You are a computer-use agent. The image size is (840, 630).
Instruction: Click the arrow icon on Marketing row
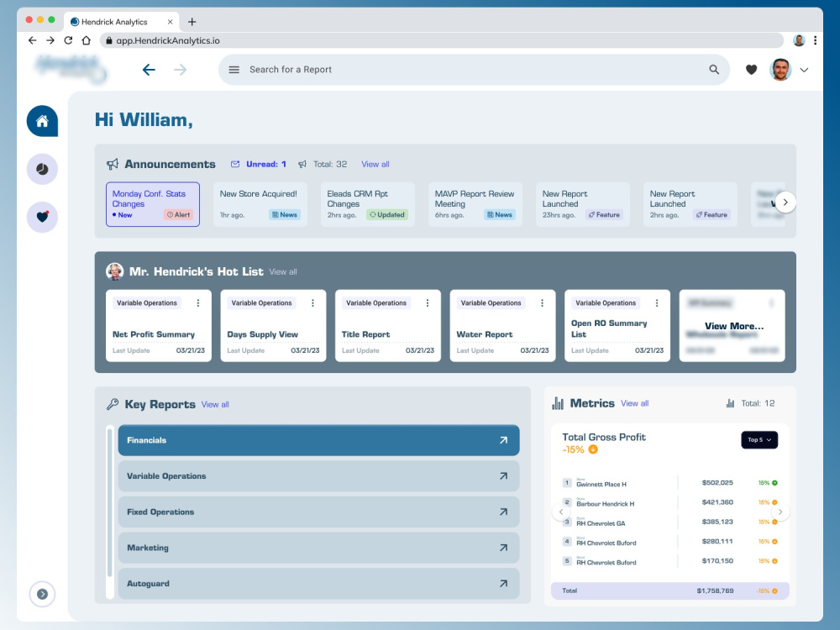(503, 548)
